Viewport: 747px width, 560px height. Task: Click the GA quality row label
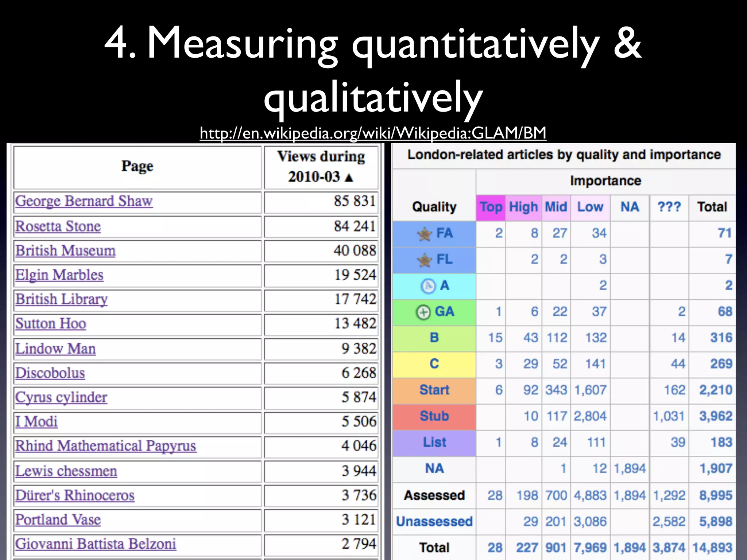[444, 312]
